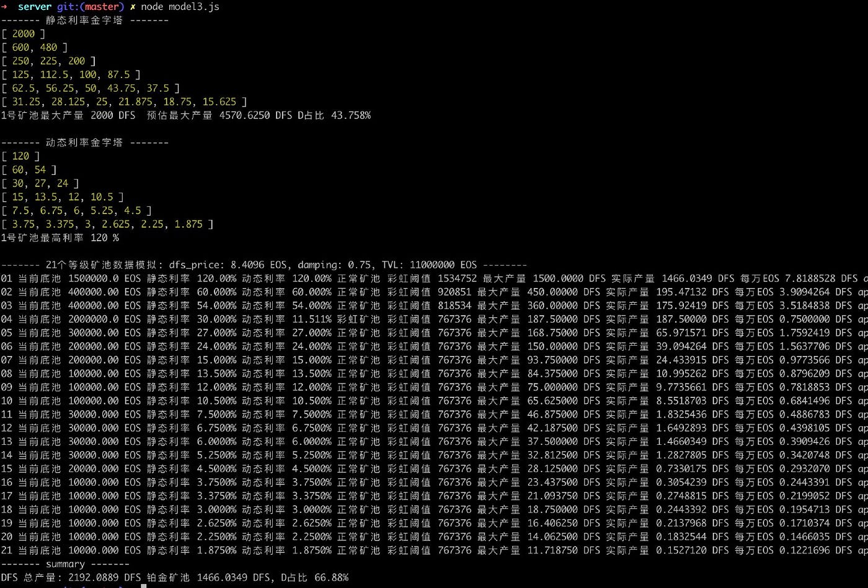
Task: Click the row starting with 7.5, 6.75
Action: [x=77, y=211]
